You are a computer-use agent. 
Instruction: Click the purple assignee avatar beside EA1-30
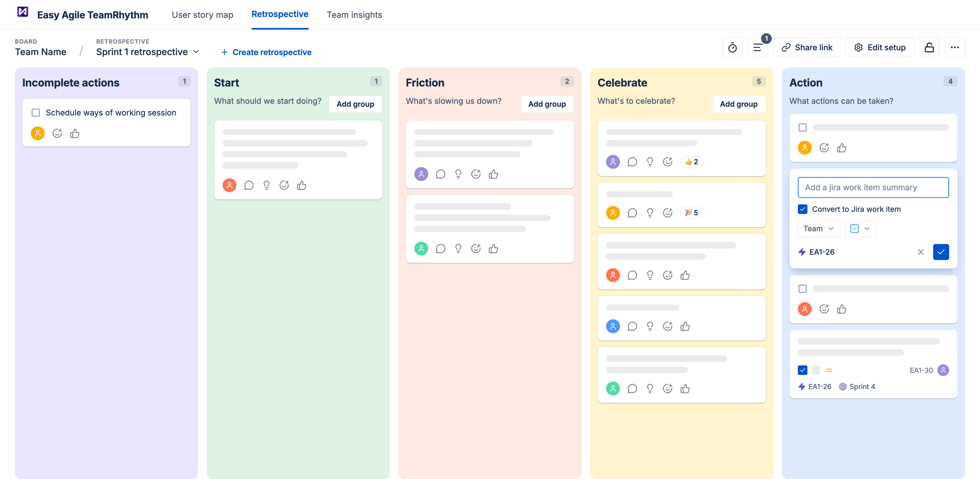click(943, 370)
